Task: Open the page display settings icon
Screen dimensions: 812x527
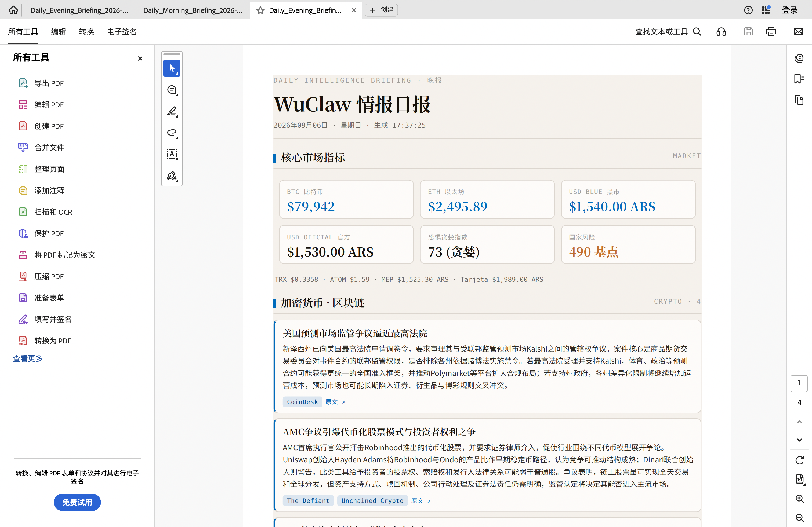Action: [x=800, y=479]
